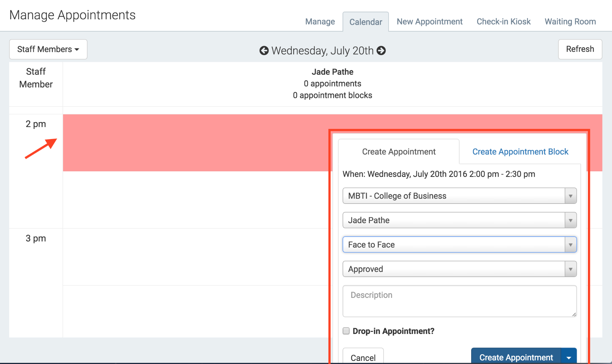Click the Create Appointment button
Image resolution: width=612 pixels, height=364 pixels.
(516, 357)
